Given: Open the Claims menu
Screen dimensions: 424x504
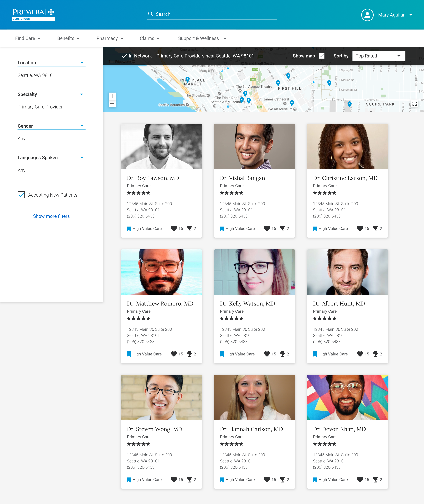Looking at the screenshot, I should [149, 38].
